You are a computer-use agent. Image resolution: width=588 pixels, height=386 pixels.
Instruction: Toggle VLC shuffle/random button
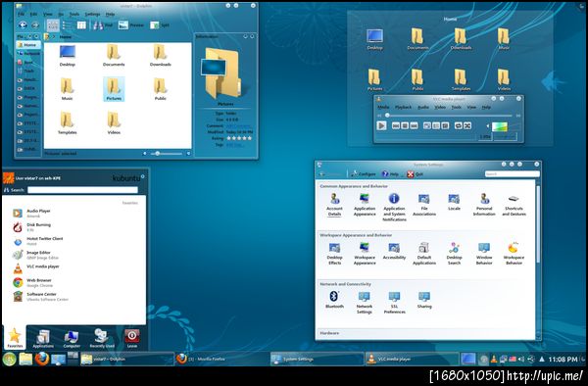(467, 126)
